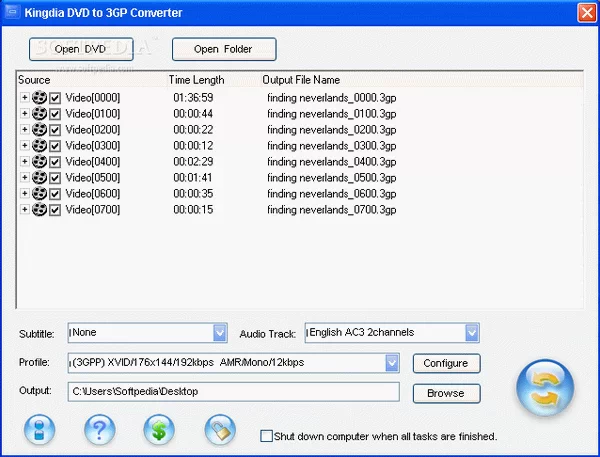Click the film reel icon of Video[0600]
Image resolution: width=600 pixels, height=457 pixels.
point(39,193)
